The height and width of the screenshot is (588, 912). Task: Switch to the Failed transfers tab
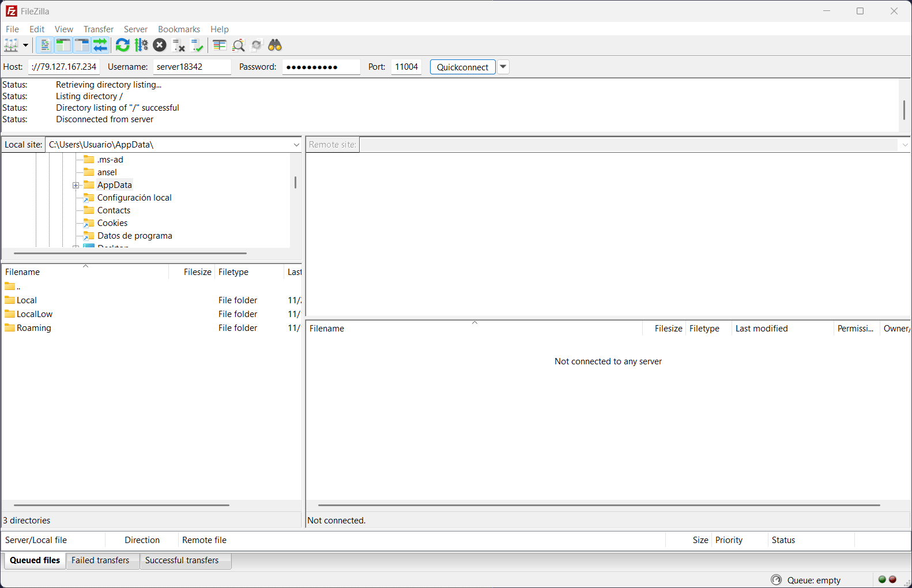tap(100, 560)
